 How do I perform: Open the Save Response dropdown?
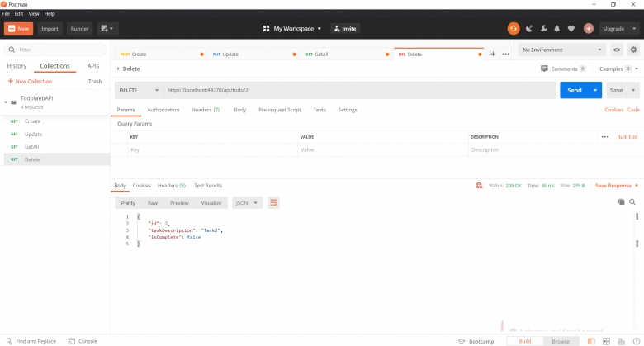tap(617, 185)
